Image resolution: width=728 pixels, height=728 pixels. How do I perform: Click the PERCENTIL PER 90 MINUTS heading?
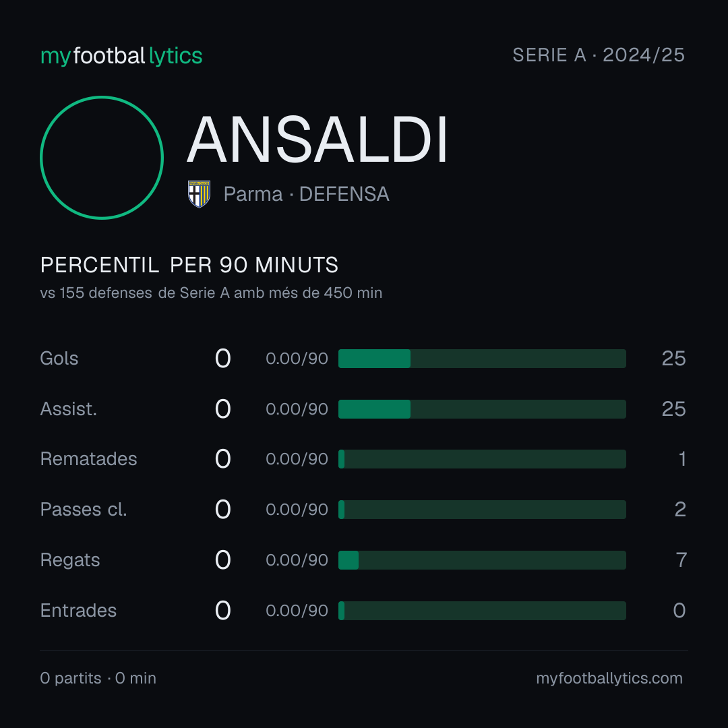click(189, 265)
